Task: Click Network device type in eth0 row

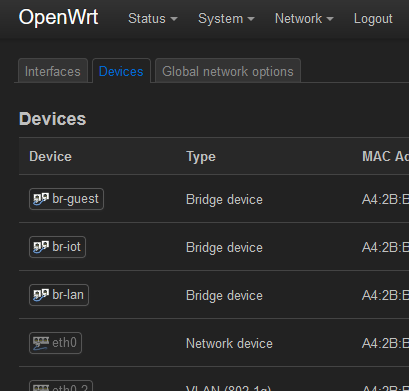Action: coord(229,344)
